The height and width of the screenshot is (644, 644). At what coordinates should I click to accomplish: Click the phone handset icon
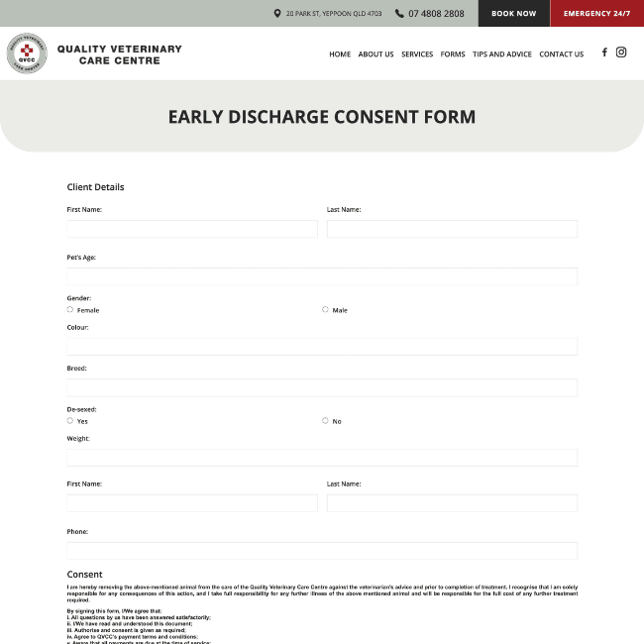pos(399,14)
